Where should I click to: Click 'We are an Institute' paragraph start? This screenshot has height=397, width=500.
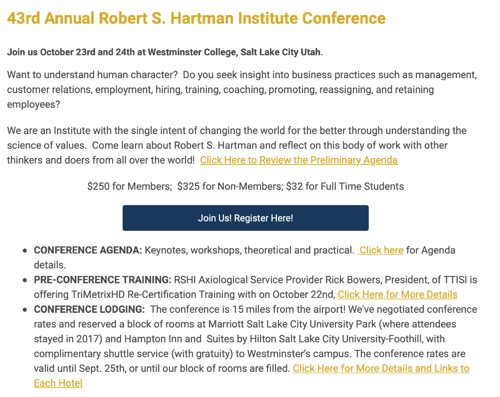click(x=48, y=130)
